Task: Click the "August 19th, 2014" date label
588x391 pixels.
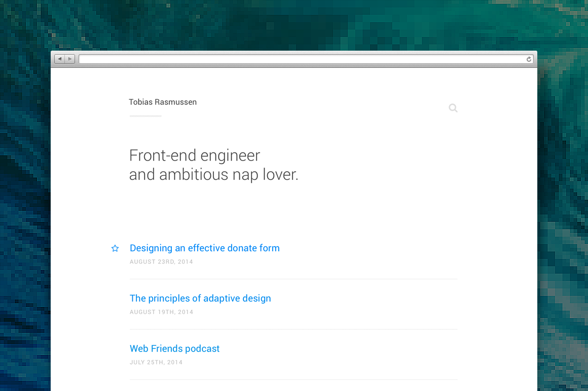Action: click(161, 312)
